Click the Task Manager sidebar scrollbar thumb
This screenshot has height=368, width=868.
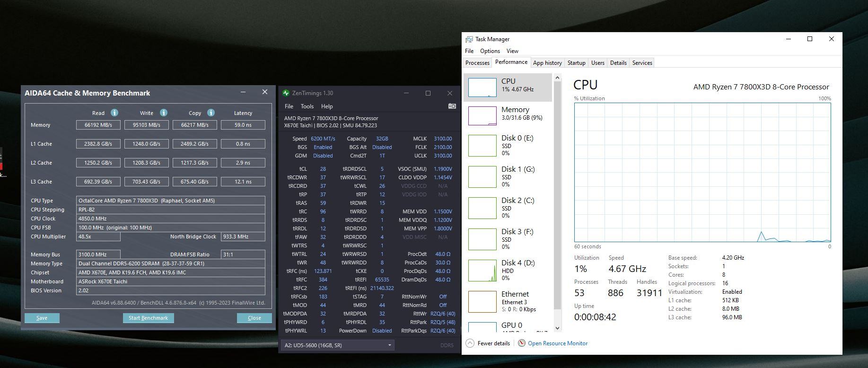point(557,196)
